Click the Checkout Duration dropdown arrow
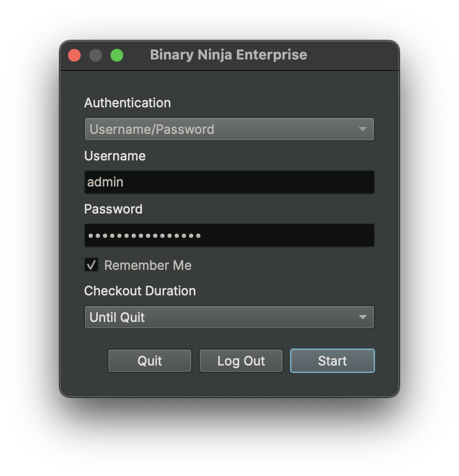Viewport: 459px width, 476px height. 363,317
